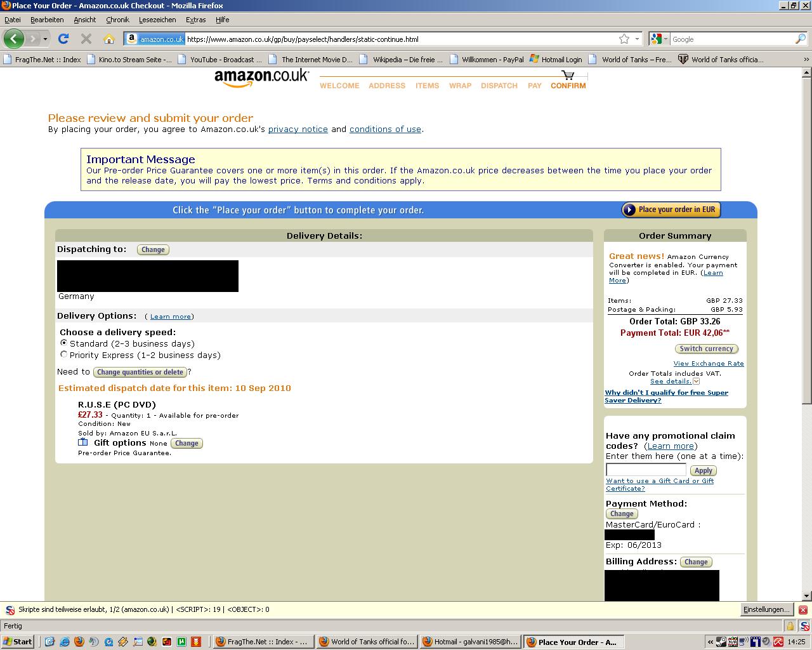Click 'Learn more' beside Delivery Options
The height and width of the screenshot is (650, 812).
[171, 316]
